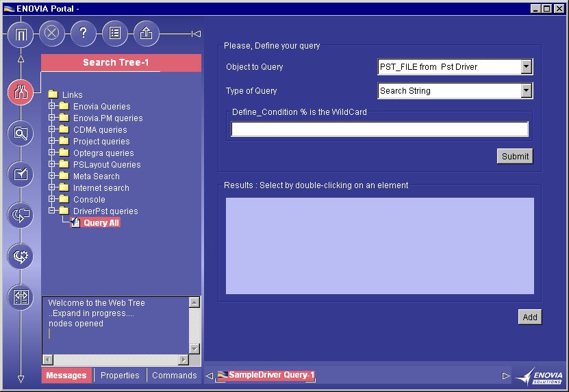Image resolution: width=569 pixels, height=392 pixels.
Task: Switch to the Messages tab
Action: point(66,376)
